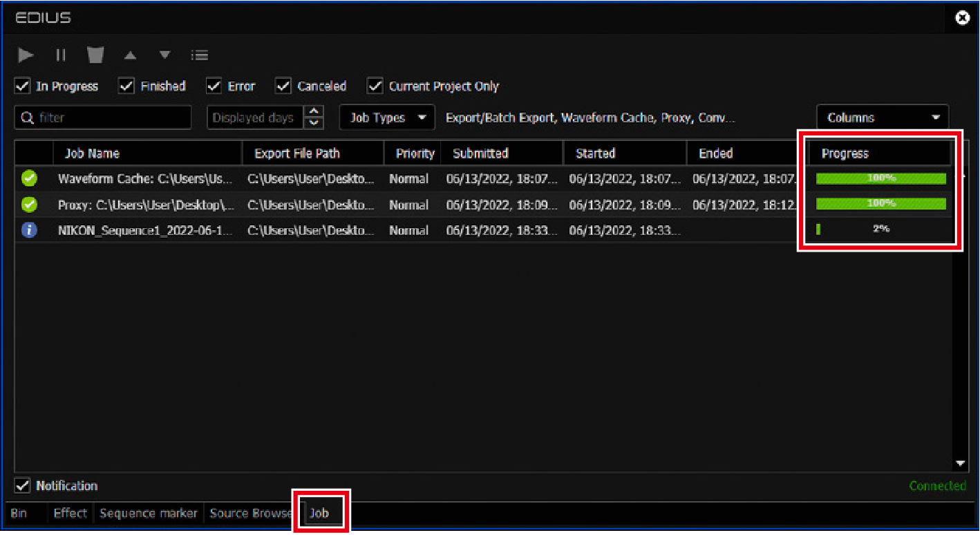Uncheck the In Progress filter checkbox

click(23, 86)
